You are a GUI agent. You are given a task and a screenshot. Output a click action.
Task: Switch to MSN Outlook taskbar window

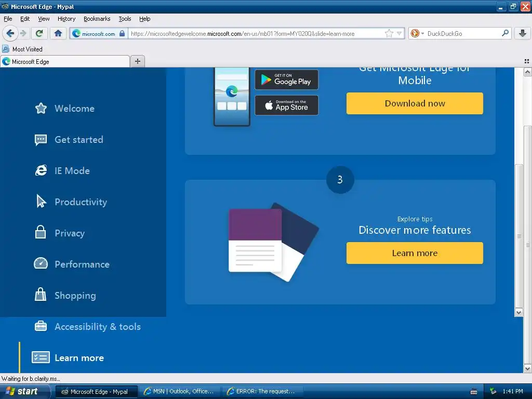pos(179,392)
